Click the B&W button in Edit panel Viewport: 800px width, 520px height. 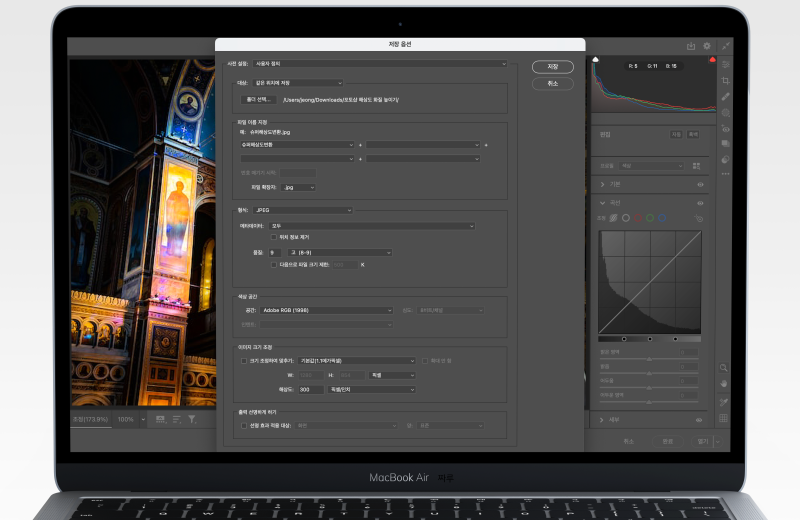[x=693, y=135]
